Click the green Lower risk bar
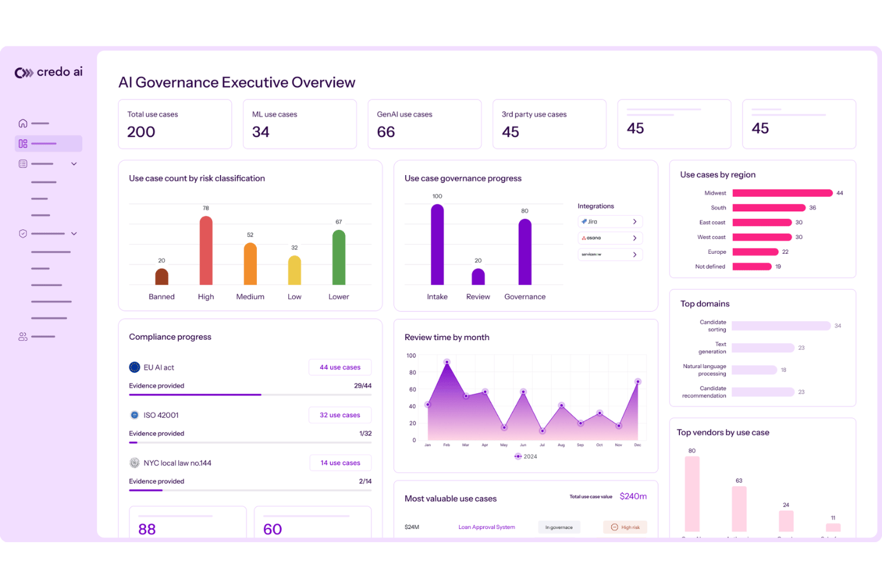The height and width of the screenshot is (588, 882). pos(338,257)
